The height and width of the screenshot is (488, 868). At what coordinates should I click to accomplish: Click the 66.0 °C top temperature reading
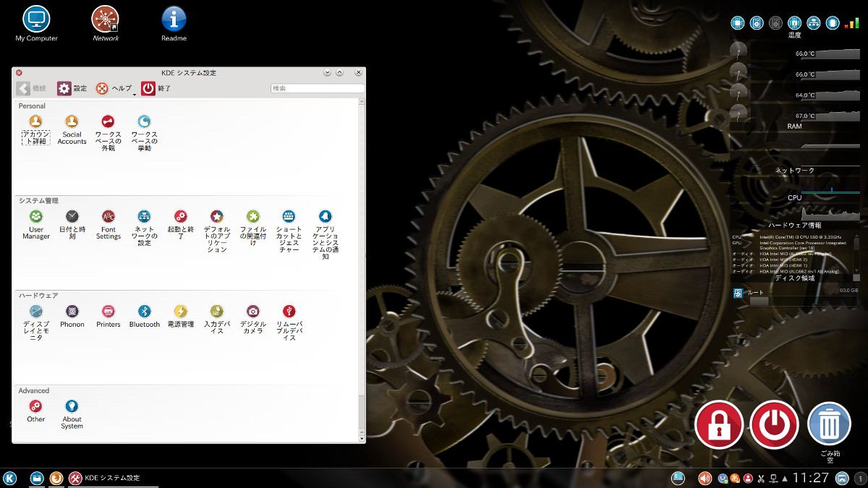(x=805, y=53)
